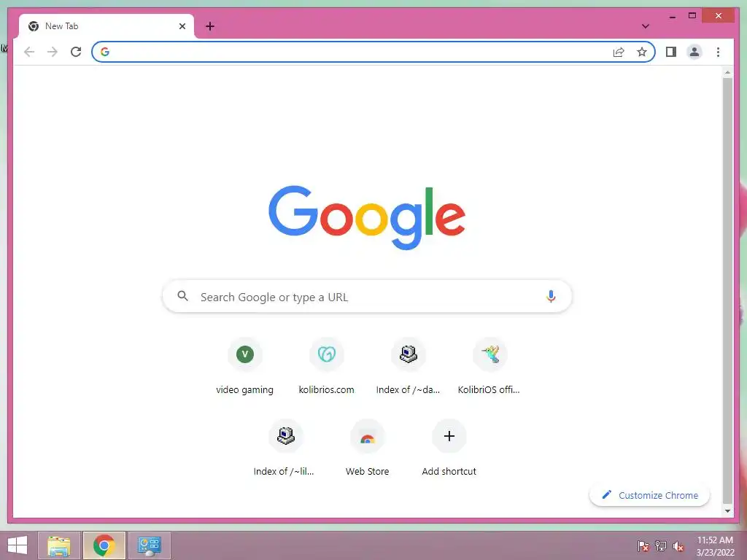Image resolution: width=747 pixels, height=560 pixels.
Task: Click the taskbar clock showing 11:52 AM
Action: coord(715,546)
